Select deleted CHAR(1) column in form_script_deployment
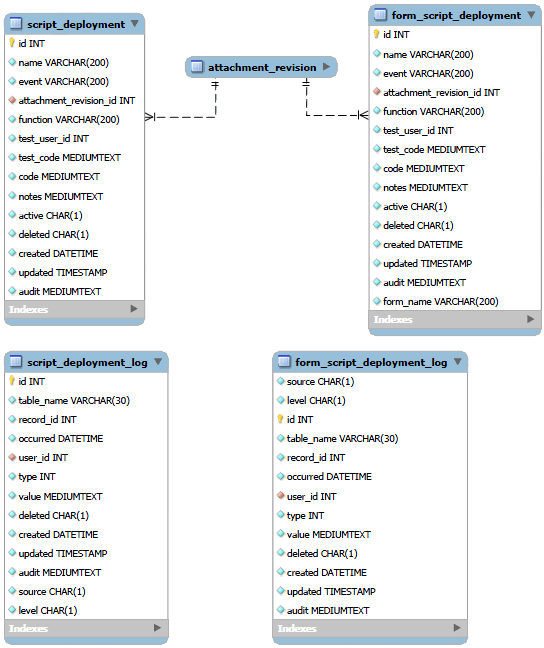 (x=418, y=225)
